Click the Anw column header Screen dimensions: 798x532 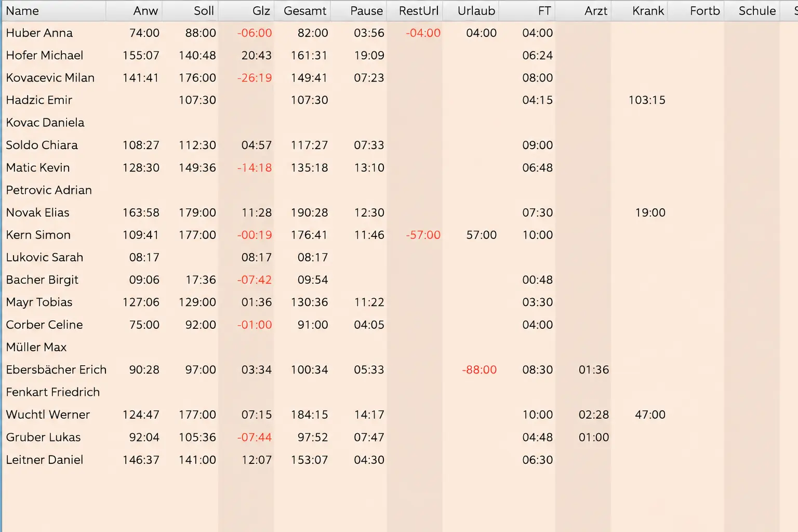[x=134, y=11]
